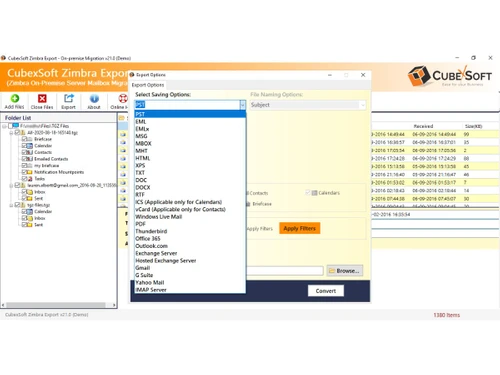Click the orange Apply Filters button
Viewport: 500px width, 375px height.
pyautogui.click(x=300, y=228)
